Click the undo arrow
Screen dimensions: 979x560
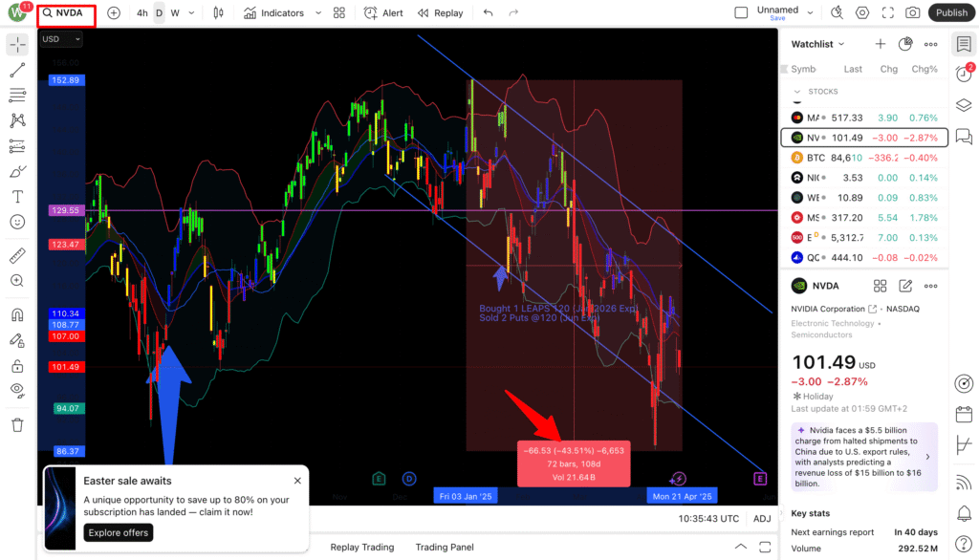(x=489, y=13)
